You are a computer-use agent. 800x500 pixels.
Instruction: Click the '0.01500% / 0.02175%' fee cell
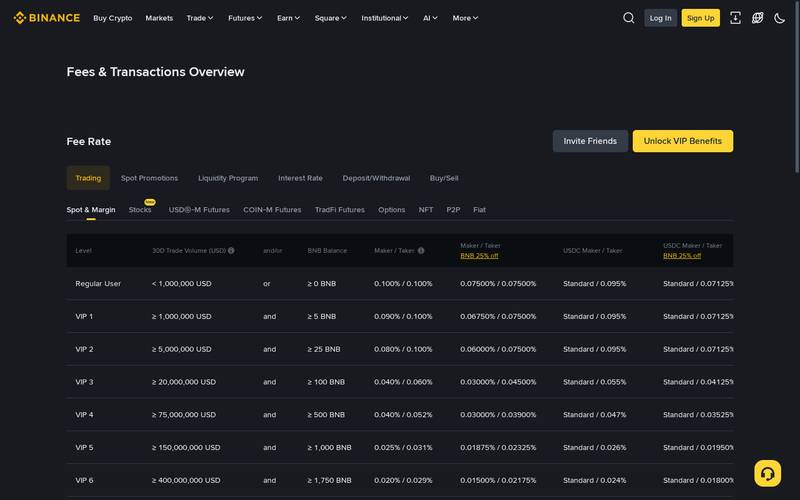pyautogui.click(x=498, y=480)
